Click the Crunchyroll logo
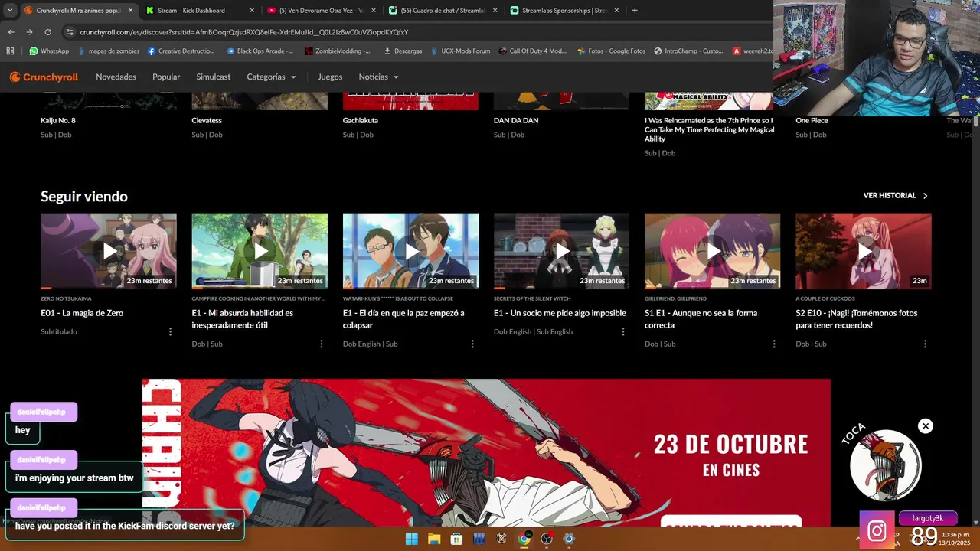The image size is (980, 551). pyautogui.click(x=44, y=77)
